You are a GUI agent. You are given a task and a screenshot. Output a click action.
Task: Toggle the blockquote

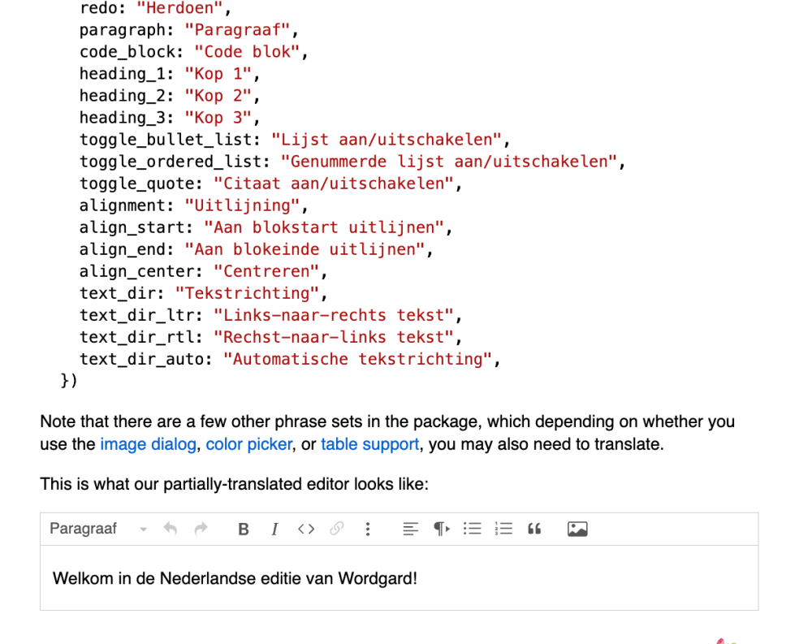534,529
